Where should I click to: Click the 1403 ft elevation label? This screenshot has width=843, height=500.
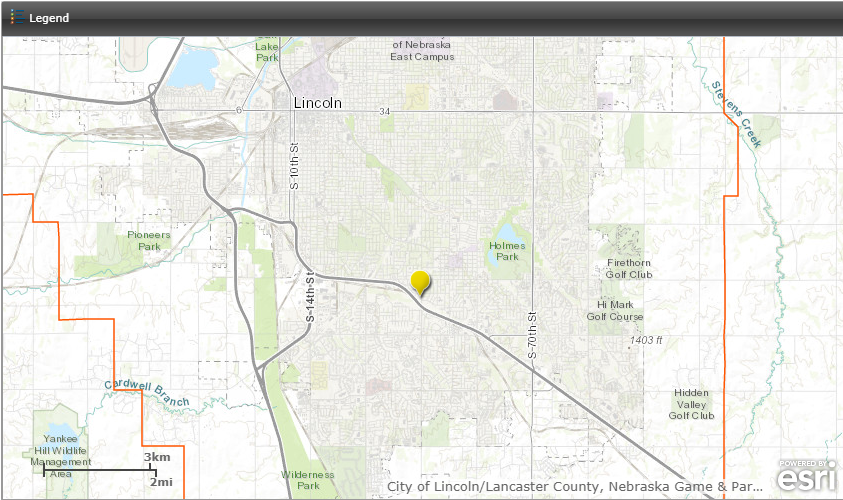pos(646,341)
